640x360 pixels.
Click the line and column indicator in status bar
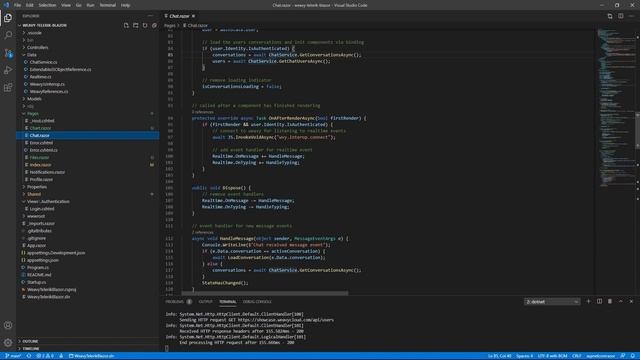coord(499,356)
